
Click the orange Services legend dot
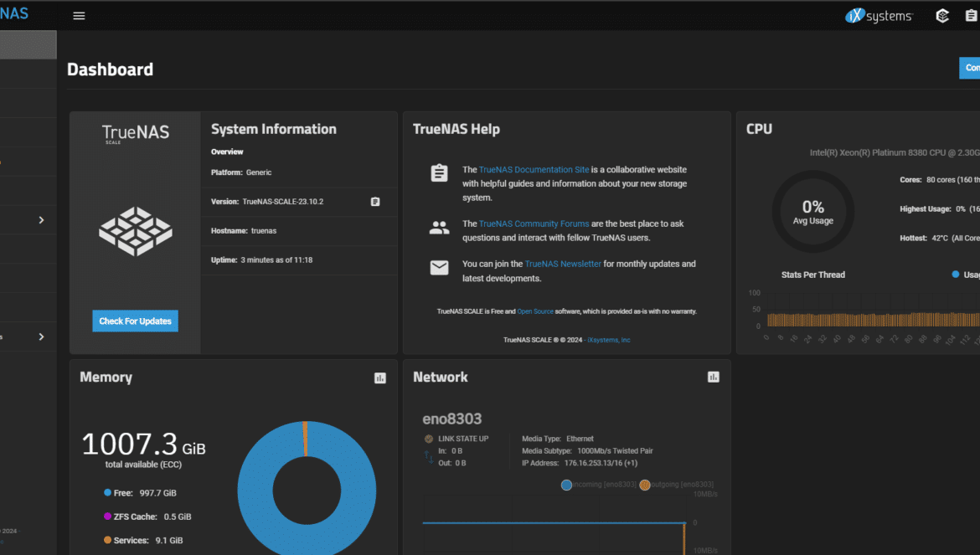(x=107, y=540)
